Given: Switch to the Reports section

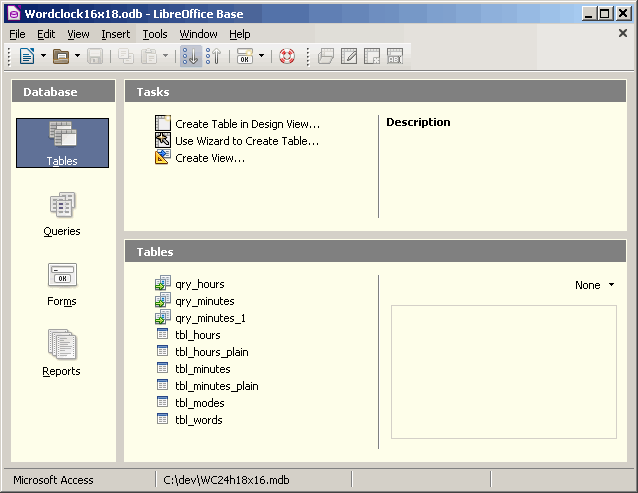Looking at the screenshot, I should [61, 353].
